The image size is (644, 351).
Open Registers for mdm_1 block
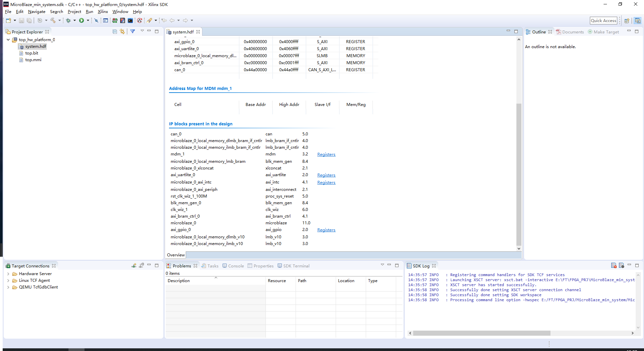coord(326,154)
